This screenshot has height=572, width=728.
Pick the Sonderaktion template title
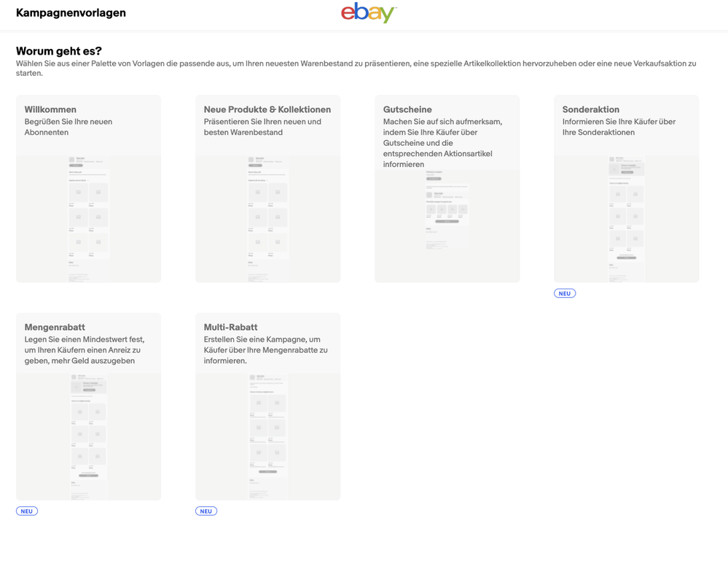(x=590, y=109)
